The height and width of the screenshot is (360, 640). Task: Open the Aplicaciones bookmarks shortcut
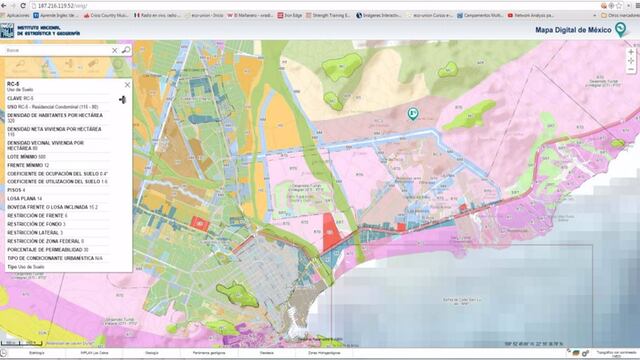coord(15,16)
